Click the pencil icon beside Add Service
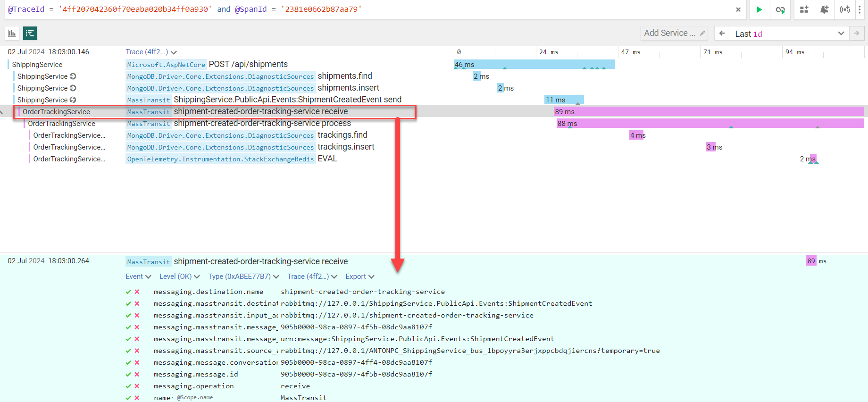 (702, 33)
